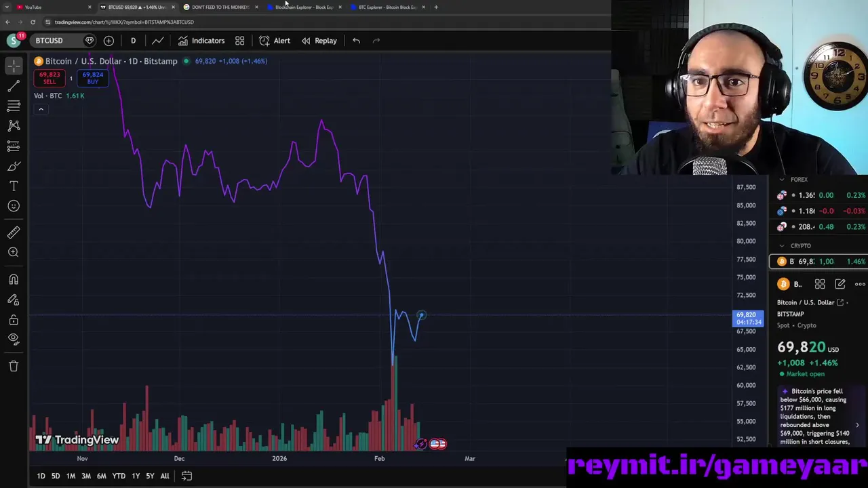Select the 5Y time range
The width and height of the screenshot is (868, 488).
(x=150, y=476)
